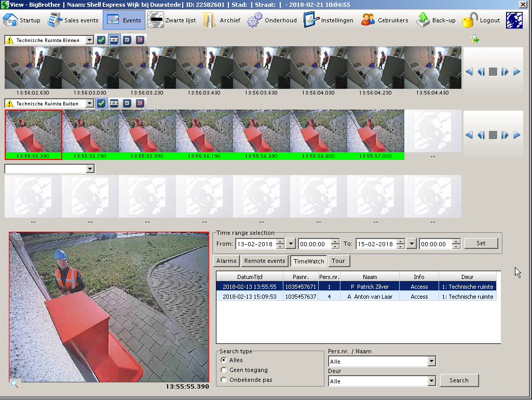Open Instellingen checklist icon
The width and height of the screenshot is (532, 400).
311,20
